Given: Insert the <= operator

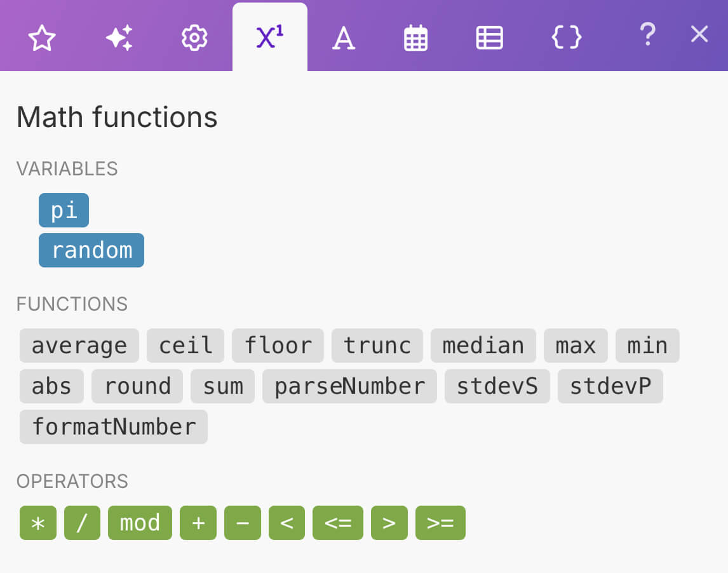Looking at the screenshot, I should (x=338, y=523).
